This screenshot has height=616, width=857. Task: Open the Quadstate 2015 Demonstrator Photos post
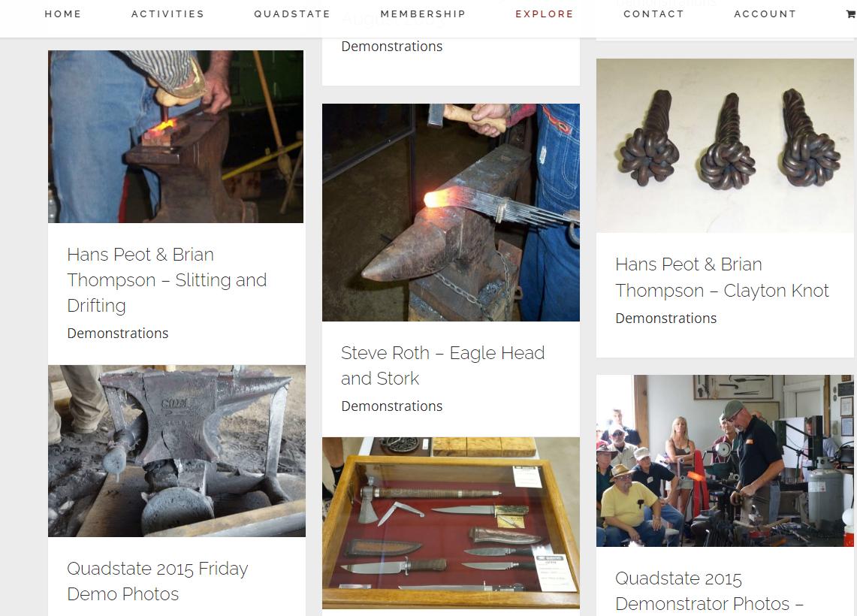click(x=709, y=591)
